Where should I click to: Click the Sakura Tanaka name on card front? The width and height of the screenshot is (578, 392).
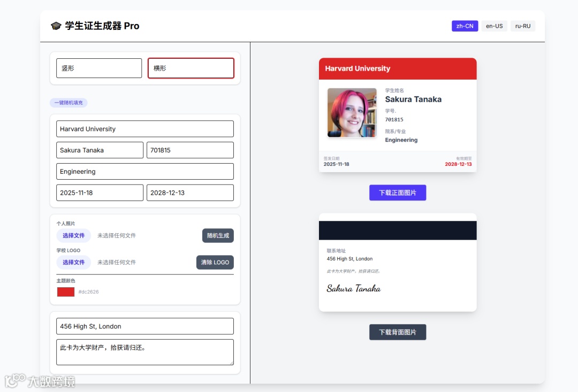[x=413, y=99]
